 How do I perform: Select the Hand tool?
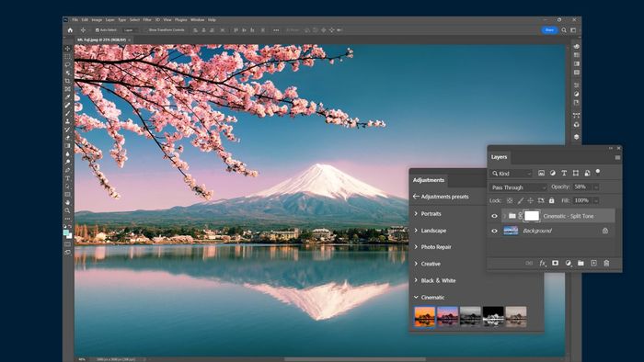pyautogui.click(x=68, y=202)
